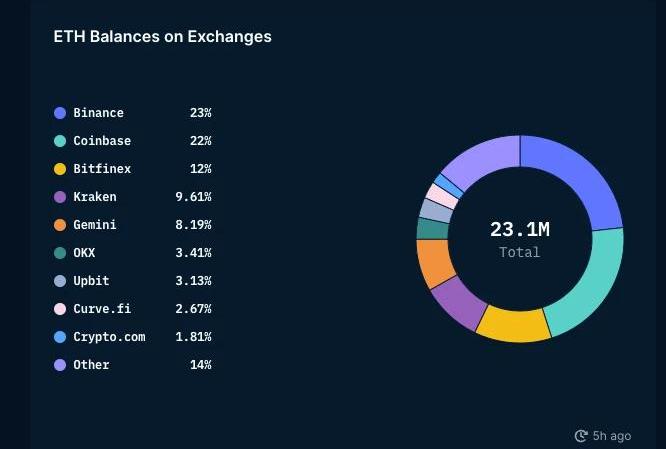Click the OKX dark teal legend dot
The width and height of the screenshot is (666, 449).
click(x=60, y=253)
